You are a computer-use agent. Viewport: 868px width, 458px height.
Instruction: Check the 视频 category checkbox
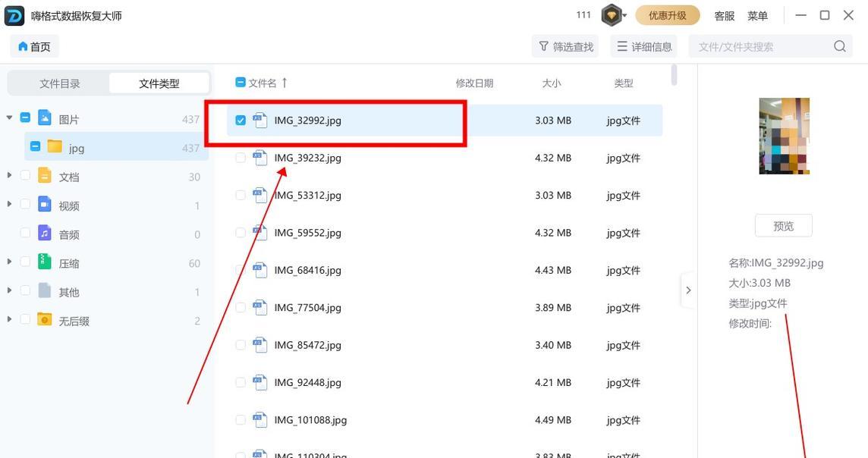pyautogui.click(x=26, y=204)
